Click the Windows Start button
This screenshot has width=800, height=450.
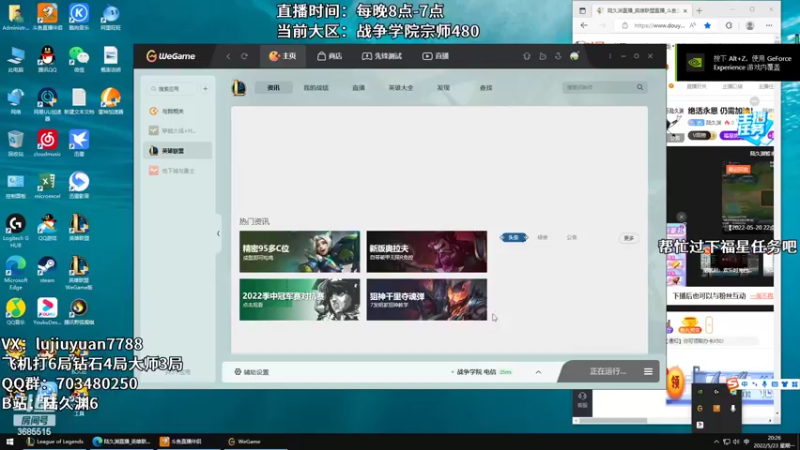[9, 442]
